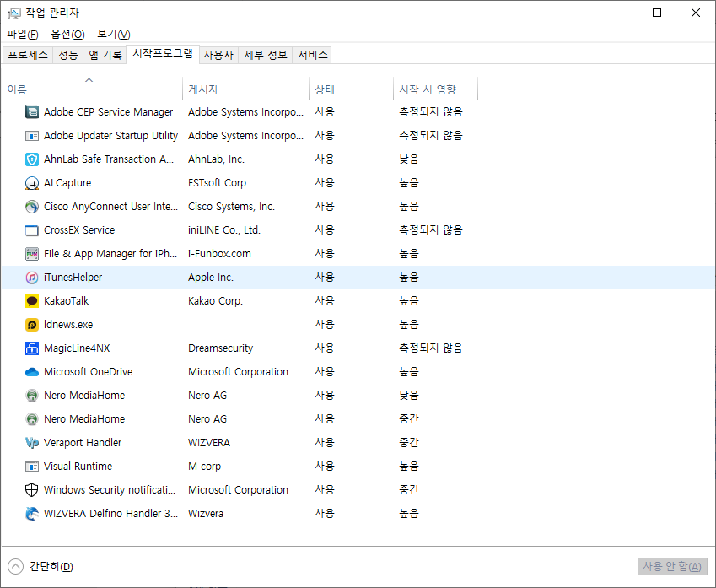This screenshot has width=716, height=588.
Task: Click the 사용 status in the KakaoTalk row
Action: tap(324, 301)
